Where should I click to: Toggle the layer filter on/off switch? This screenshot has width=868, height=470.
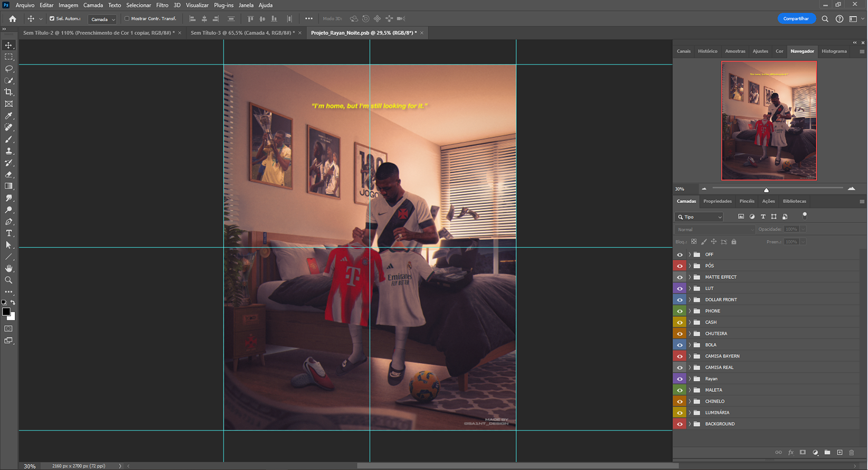coord(805,216)
